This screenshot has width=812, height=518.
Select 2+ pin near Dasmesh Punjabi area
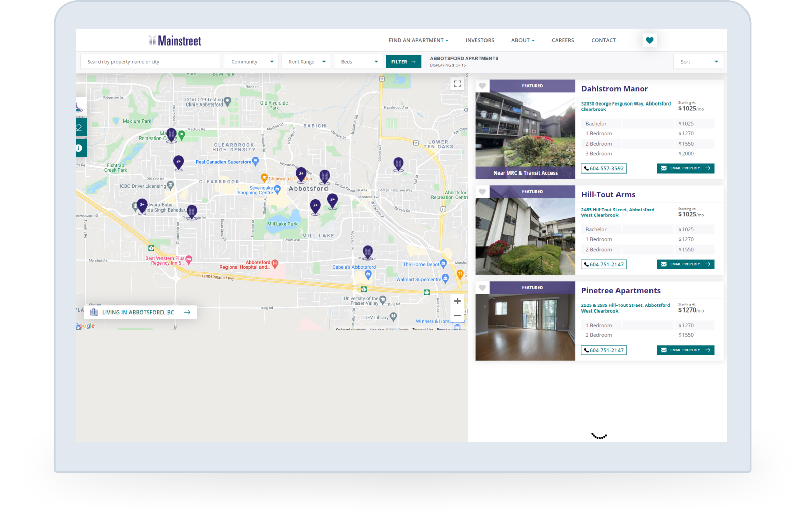142,205
